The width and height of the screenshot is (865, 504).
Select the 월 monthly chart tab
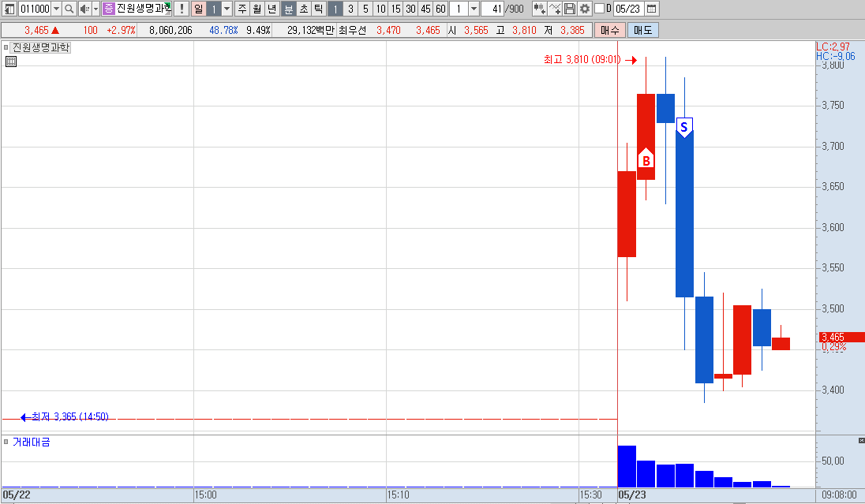(257, 9)
